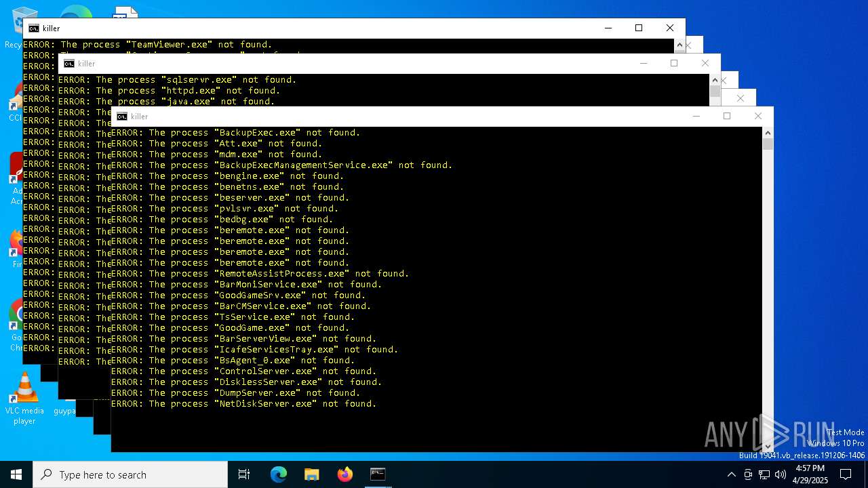Viewport: 868px width, 488px height.
Task: Click the front killer window's console icon
Action: 122,117
